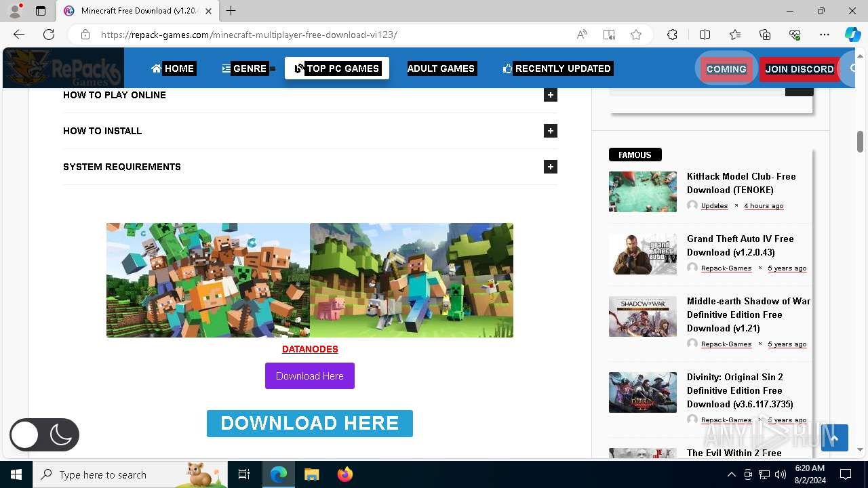This screenshot has height=488, width=868.
Task: Open Settings and more ellipsis menu
Action: (x=825, y=35)
